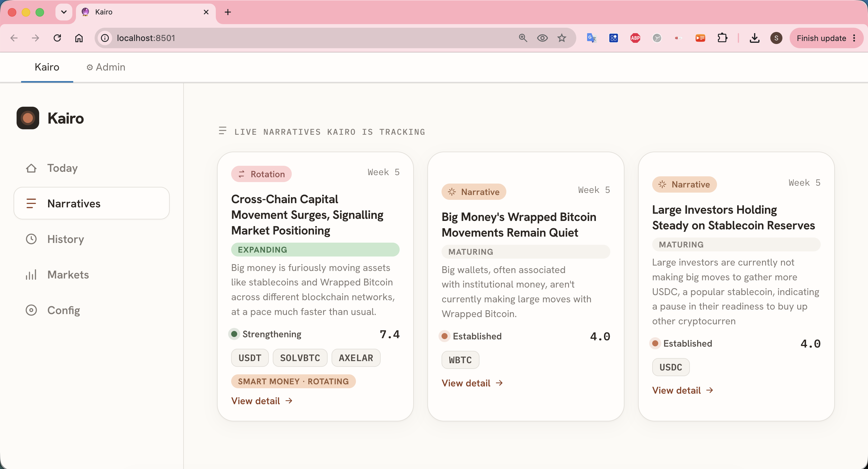
Task: Click the 4.0 score on Wrapped Bitcoin card
Action: click(600, 336)
